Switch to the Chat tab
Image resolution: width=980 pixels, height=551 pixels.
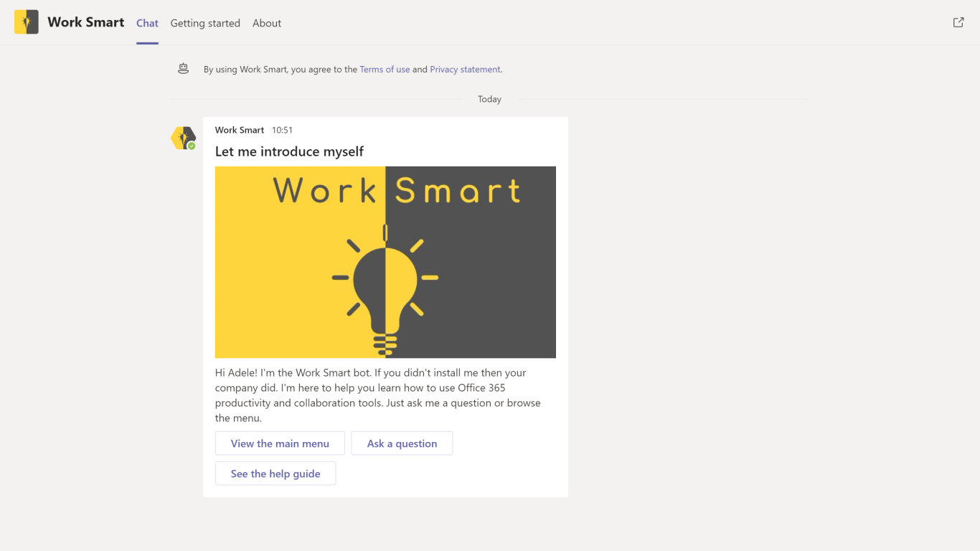tap(147, 23)
